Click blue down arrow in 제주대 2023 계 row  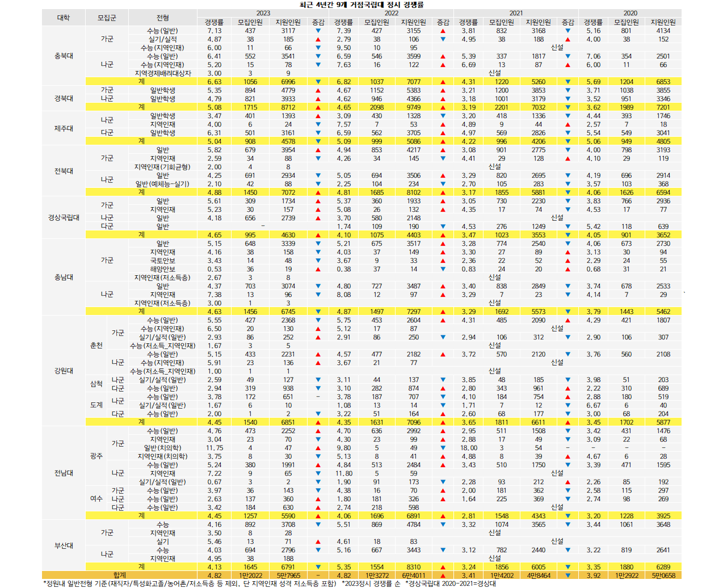tap(318, 141)
